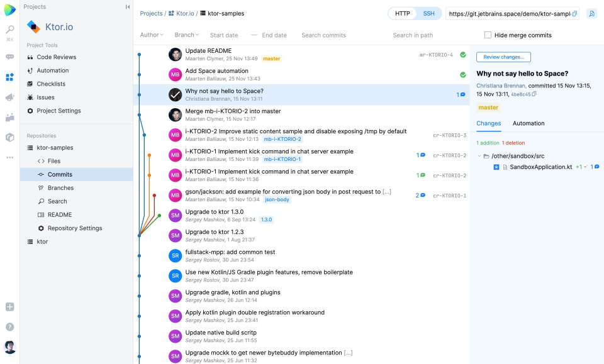Click the Ktor.io project logo
Screen dimensions: 604x364
tap(33, 27)
